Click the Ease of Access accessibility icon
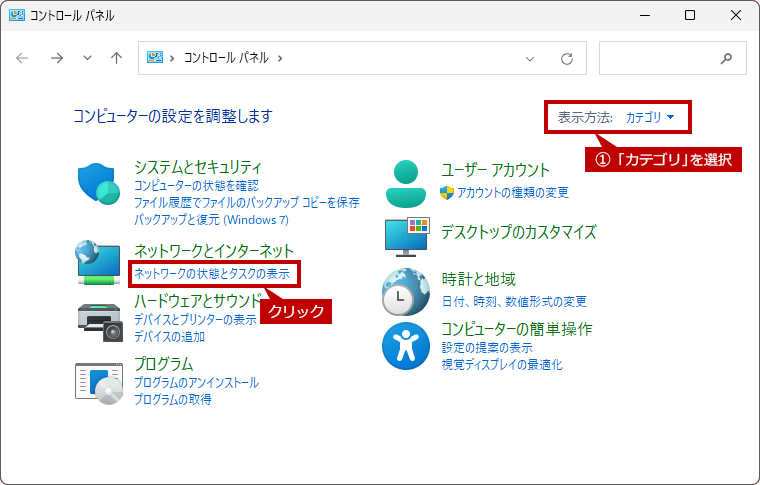This screenshot has width=760, height=485. 406,346
